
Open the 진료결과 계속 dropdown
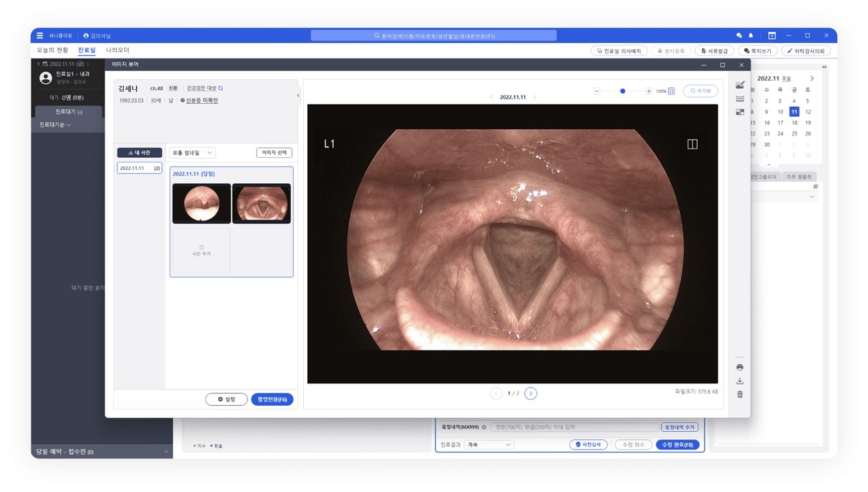tap(488, 445)
